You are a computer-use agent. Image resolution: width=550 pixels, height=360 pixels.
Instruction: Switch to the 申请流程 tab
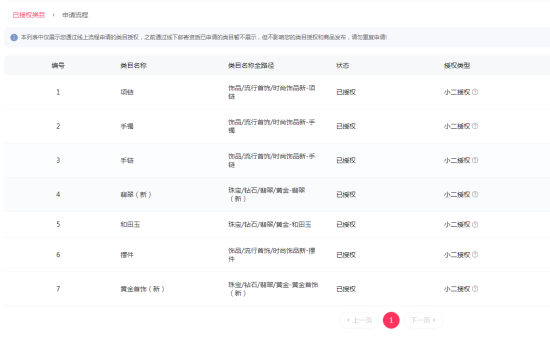75,15
